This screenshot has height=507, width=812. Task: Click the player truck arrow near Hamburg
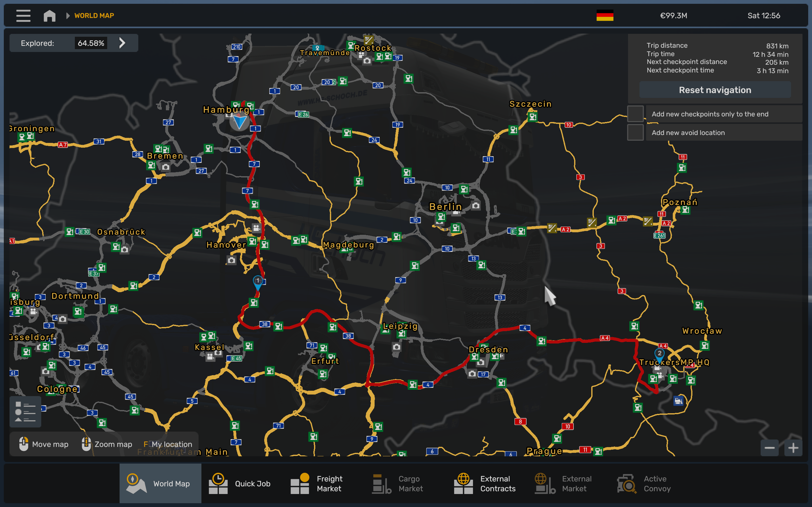[239, 121]
